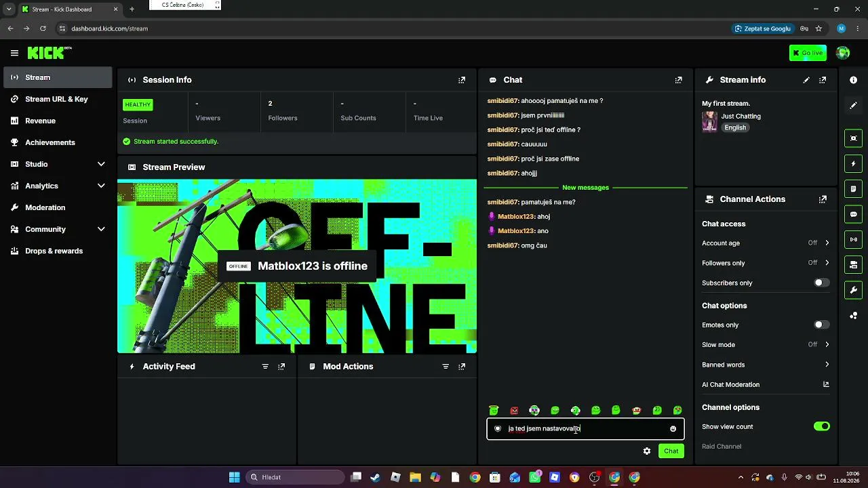Open the emoji picker in chat input
Screen dimensions: 868x488
[x=673, y=429]
